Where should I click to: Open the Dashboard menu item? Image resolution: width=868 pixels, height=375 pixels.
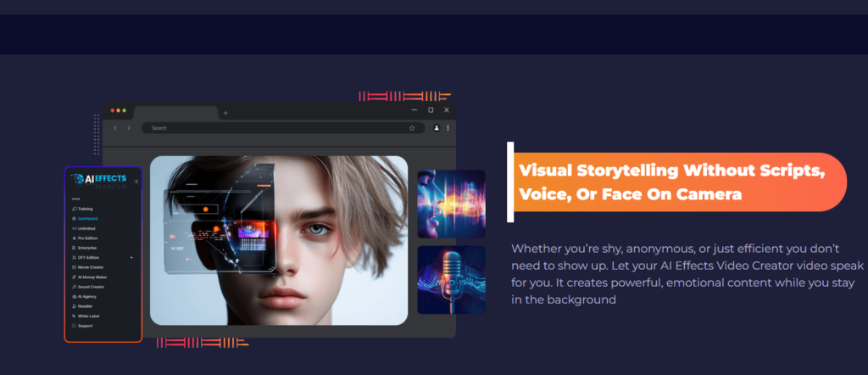click(85, 219)
